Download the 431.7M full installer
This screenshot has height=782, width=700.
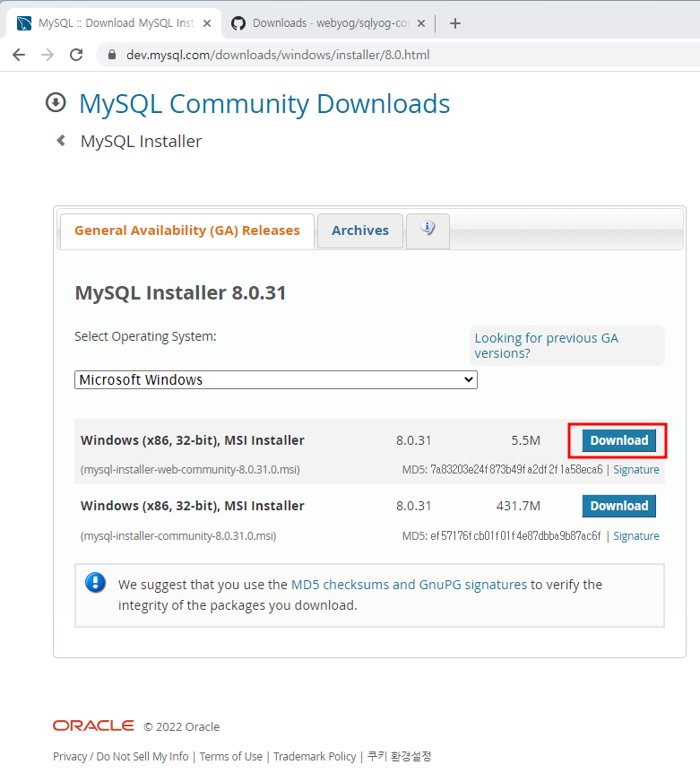pyautogui.click(x=618, y=506)
